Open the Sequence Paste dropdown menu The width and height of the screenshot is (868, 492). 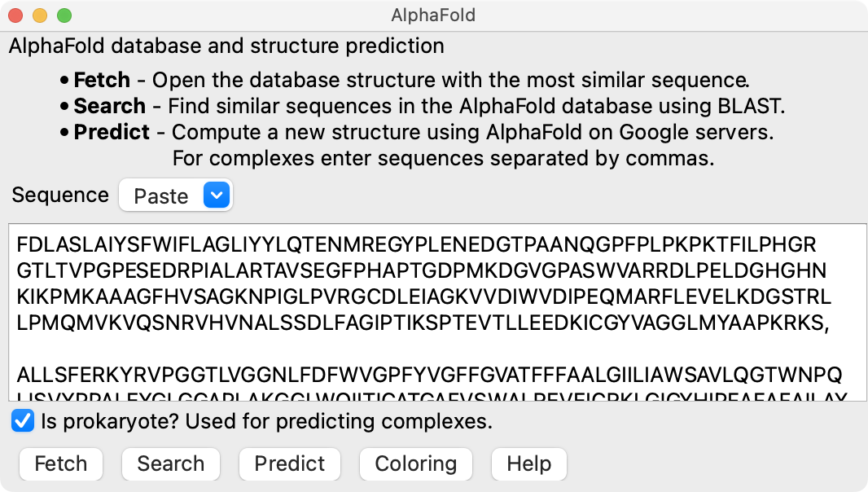click(x=175, y=195)
